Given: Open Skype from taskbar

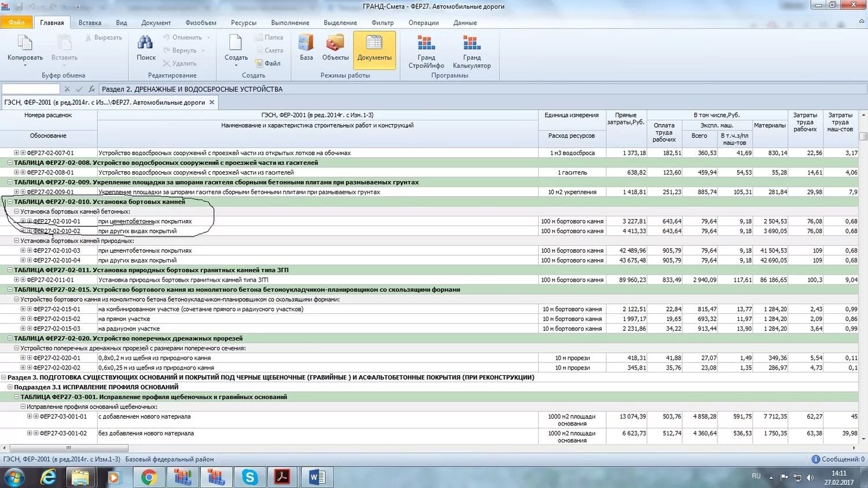Looking at the screenshot, I should pyautogui.click(x=250, y=477).
